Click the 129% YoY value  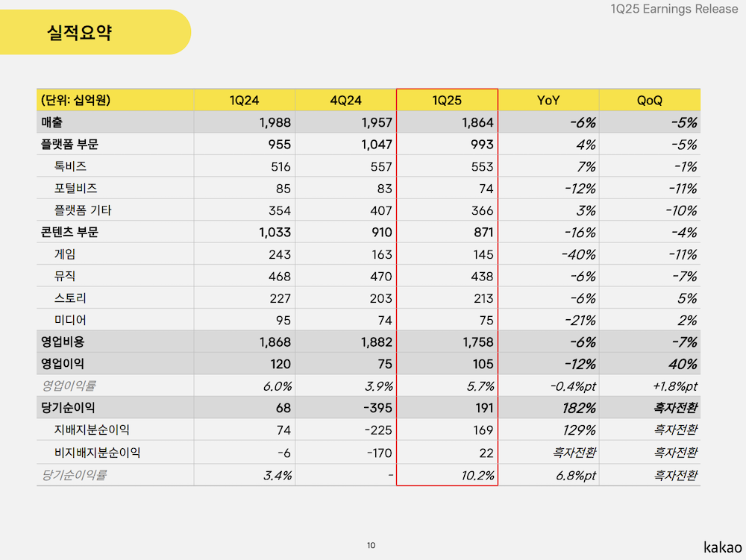tap(579, 430)
